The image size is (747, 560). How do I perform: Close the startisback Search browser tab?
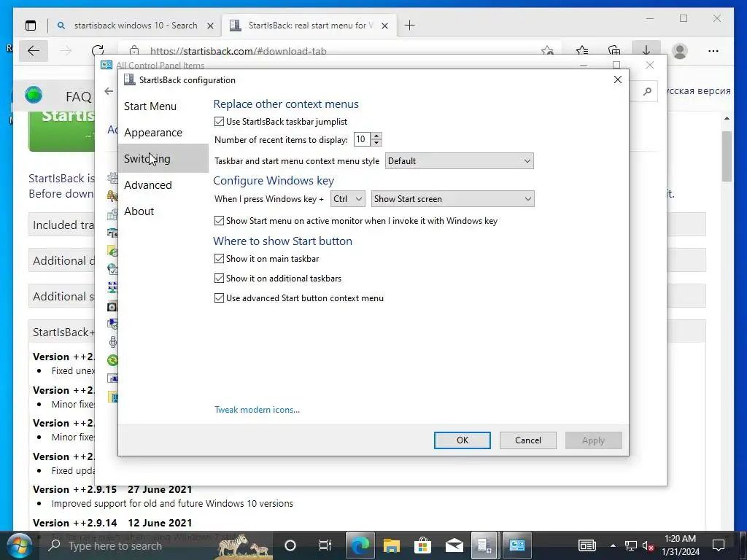click(x=210, y=26)
